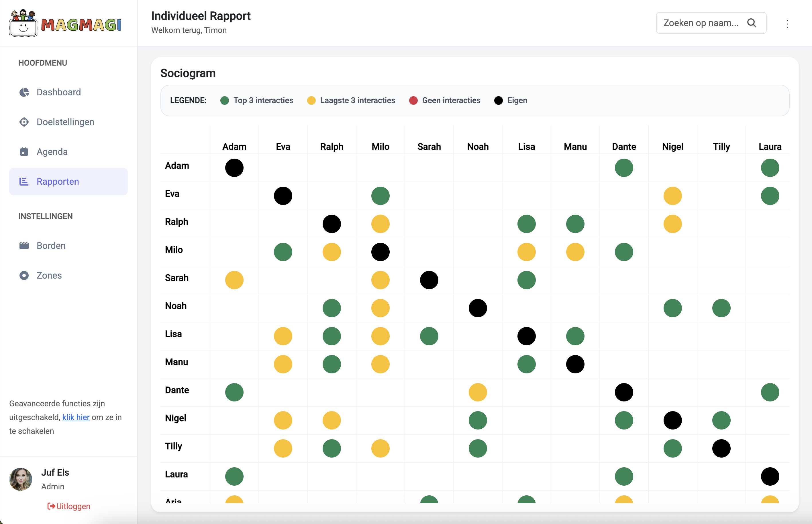Click Juf Els profile picture
The image size is (812, 524).
pos(21,479)
